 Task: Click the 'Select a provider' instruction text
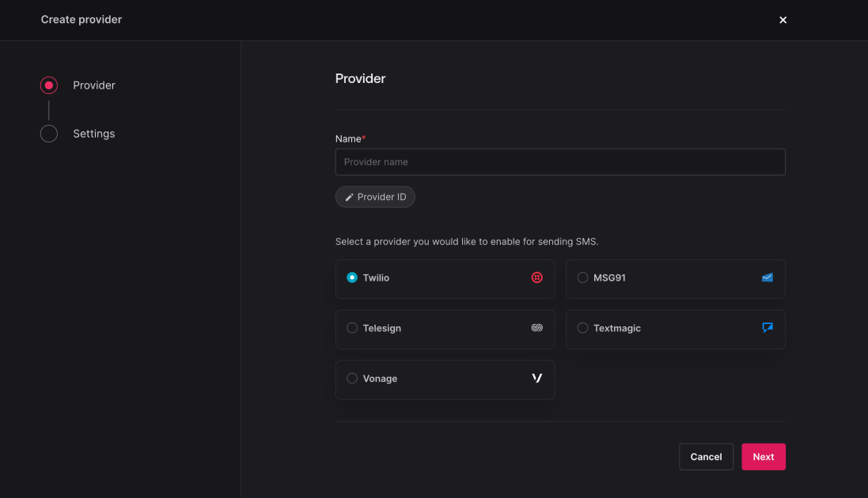click(467, 242)
